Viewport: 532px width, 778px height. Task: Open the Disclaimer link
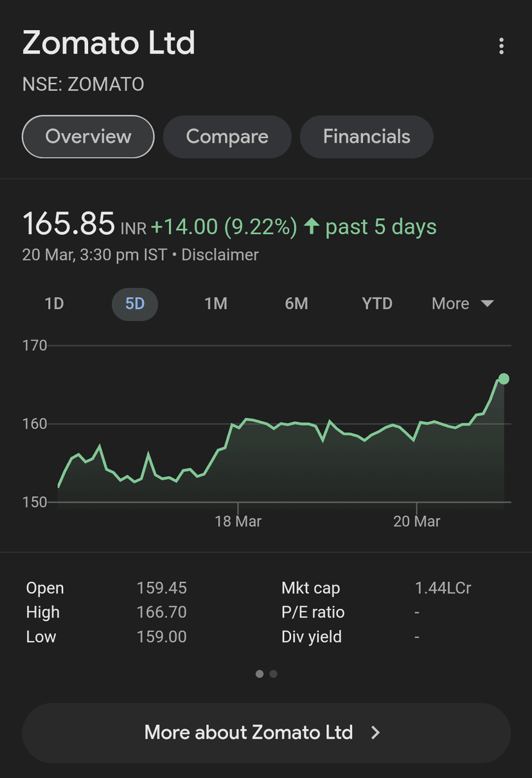tap(220, 255)
